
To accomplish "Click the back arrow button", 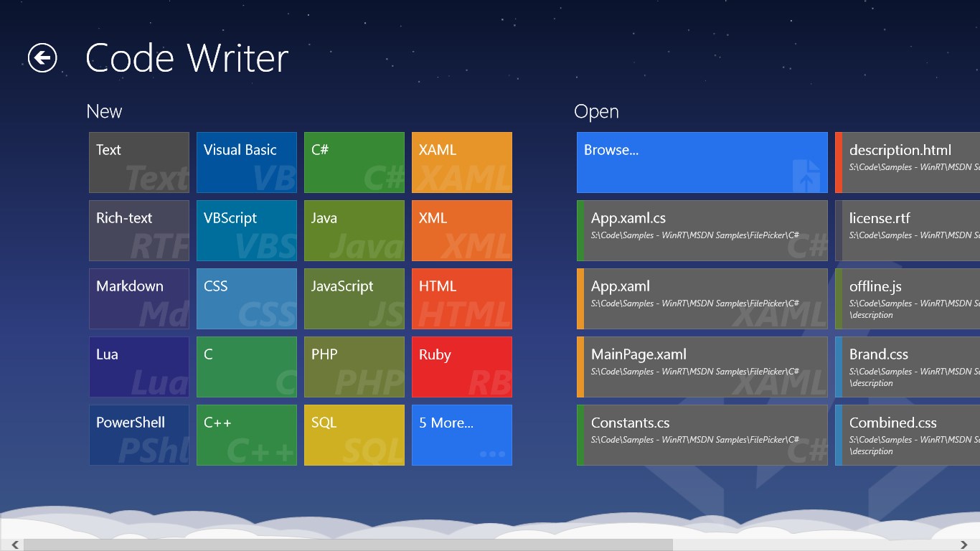I will [x=42, y=58].
